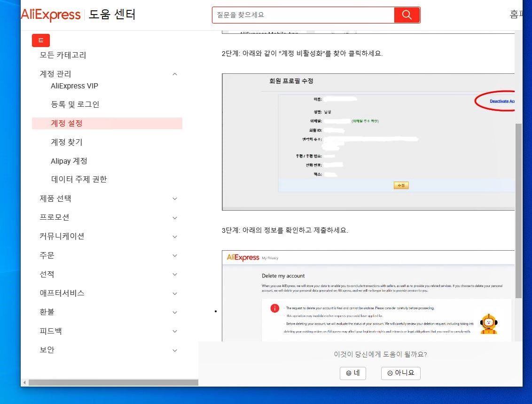Toggle the red sidebar collapse menu icon

[x=41, y=40]
